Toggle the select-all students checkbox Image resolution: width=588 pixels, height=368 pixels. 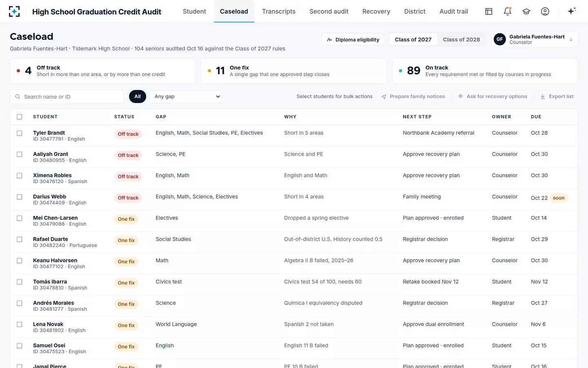click(19, 117)
